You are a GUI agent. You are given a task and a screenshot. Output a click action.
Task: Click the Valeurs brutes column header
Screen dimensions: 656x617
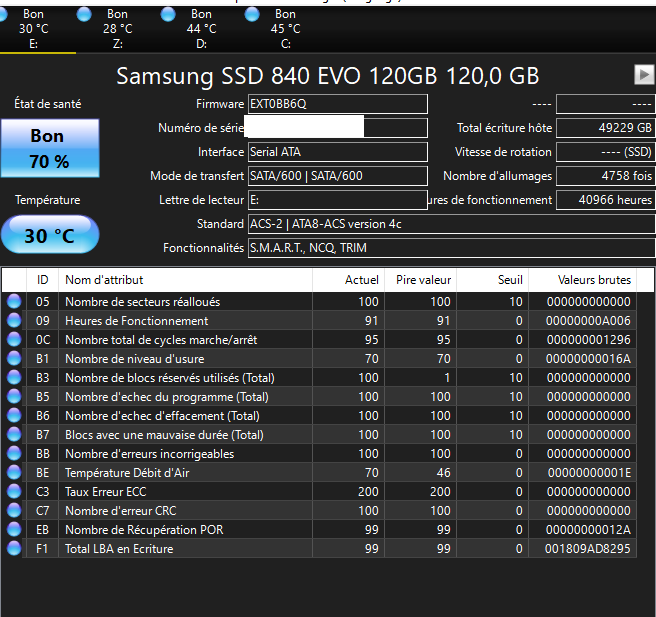click(582, 279)
